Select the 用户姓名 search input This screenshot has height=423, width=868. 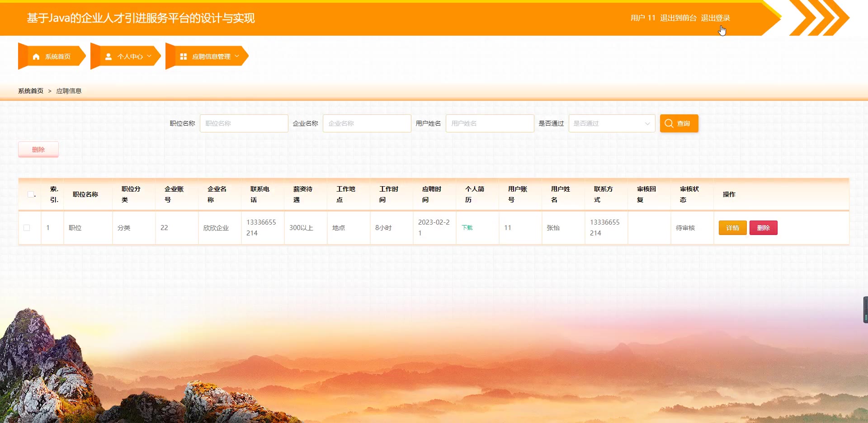(490, 123)
